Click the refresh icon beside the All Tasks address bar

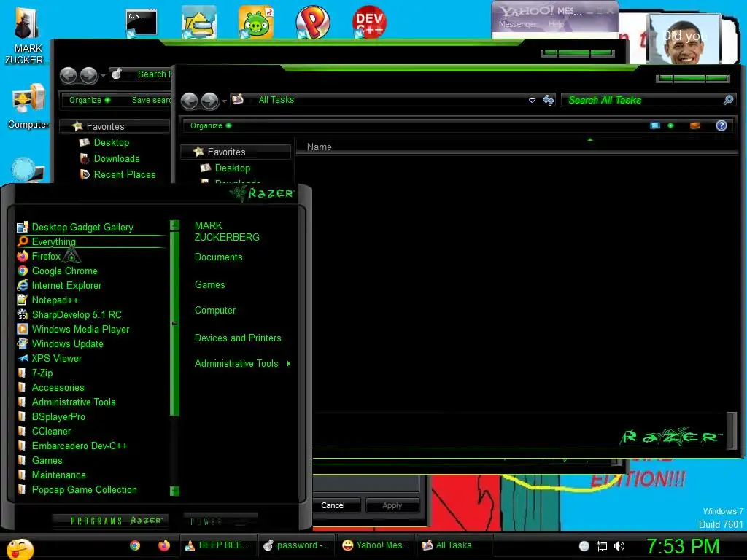[x=549, y=100]
